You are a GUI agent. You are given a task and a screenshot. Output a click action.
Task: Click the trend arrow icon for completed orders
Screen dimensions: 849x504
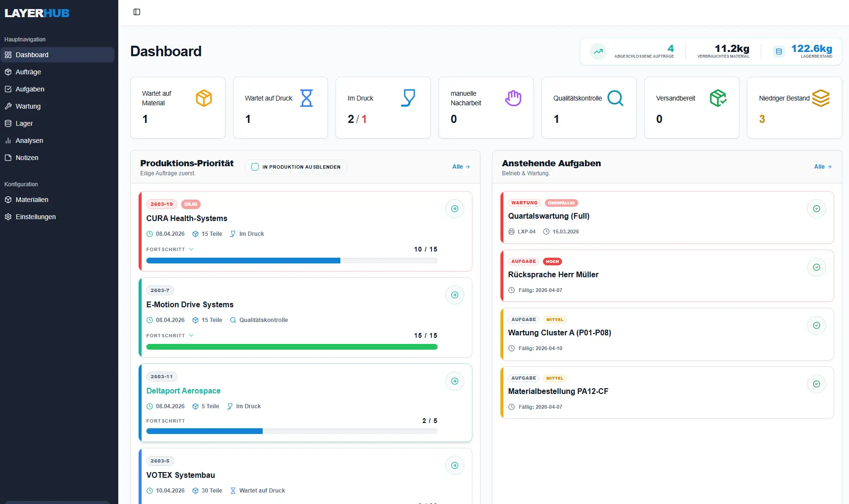tap(598, 51)
